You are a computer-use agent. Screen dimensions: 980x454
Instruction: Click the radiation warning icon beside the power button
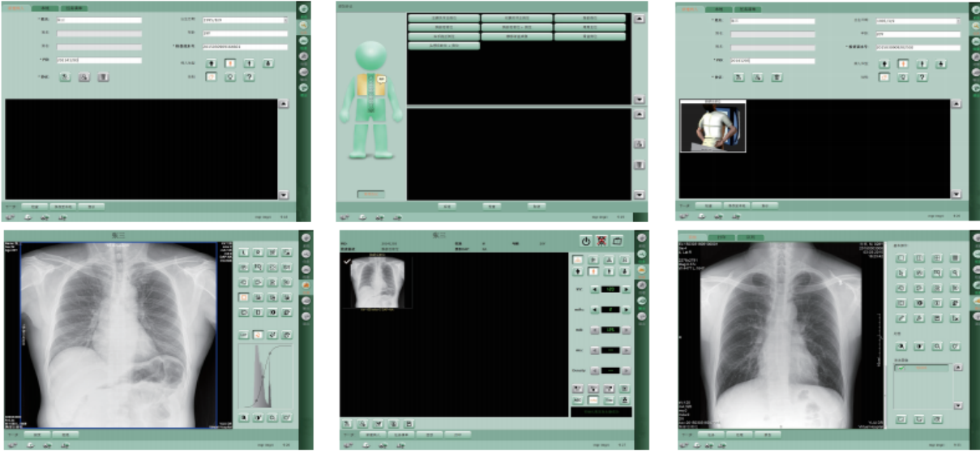pos(601,241)
